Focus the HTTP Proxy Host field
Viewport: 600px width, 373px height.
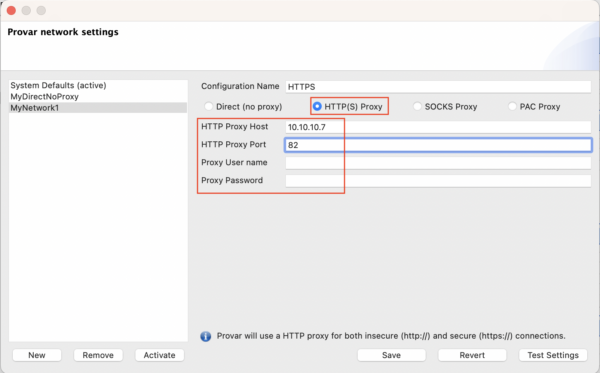[x=438, y=127]
